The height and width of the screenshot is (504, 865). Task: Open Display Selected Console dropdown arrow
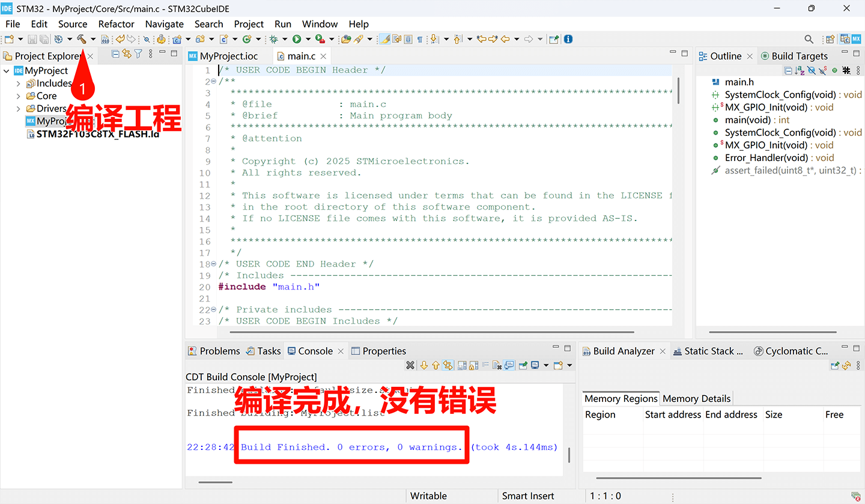click(546, 365)
